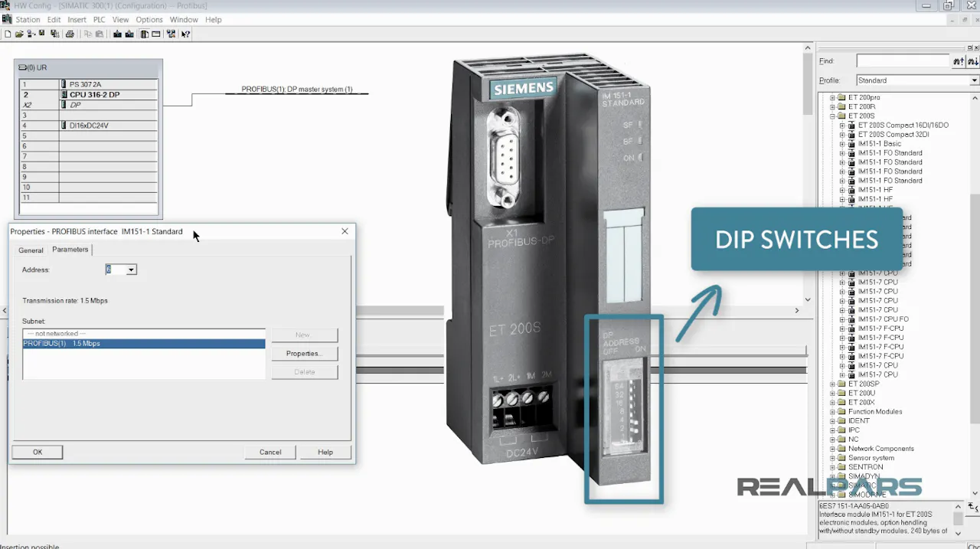The height and width of the screenshot is (549, 980).
Task: Open the Window menu
Action: [184, 20]
